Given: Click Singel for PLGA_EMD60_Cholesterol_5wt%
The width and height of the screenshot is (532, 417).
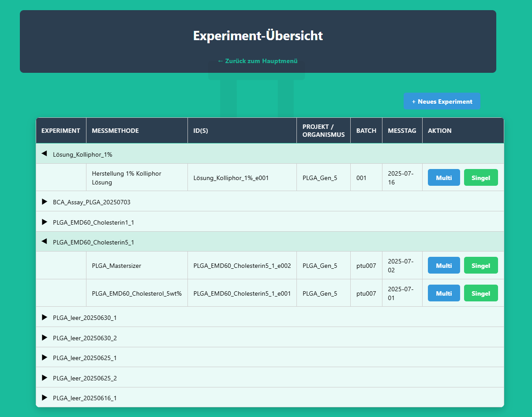Looking at the screenshot, I should (x=481, y=293).
